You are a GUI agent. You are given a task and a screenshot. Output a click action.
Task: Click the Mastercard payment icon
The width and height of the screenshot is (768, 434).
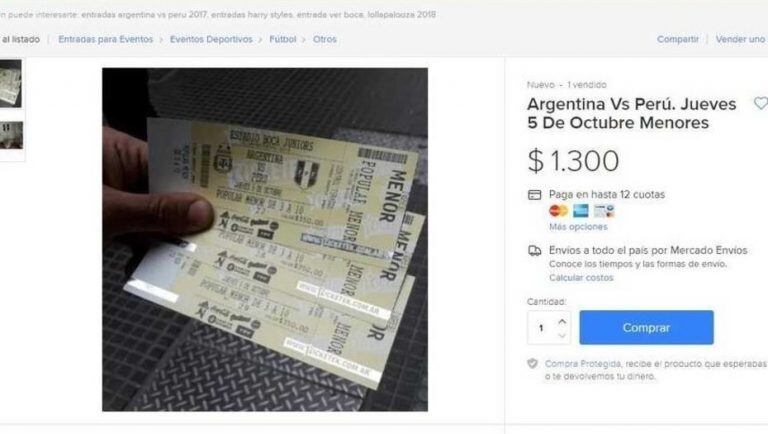[558, 211]
